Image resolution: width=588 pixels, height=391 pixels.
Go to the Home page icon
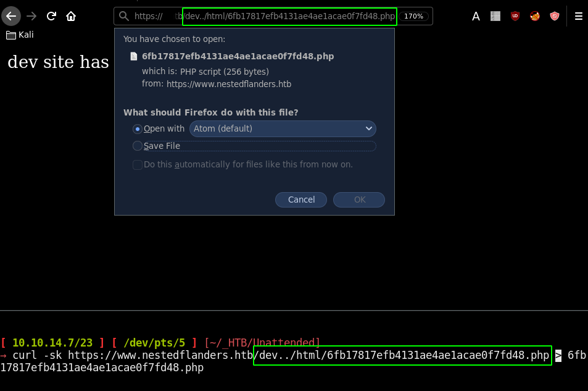pos(71,16)
